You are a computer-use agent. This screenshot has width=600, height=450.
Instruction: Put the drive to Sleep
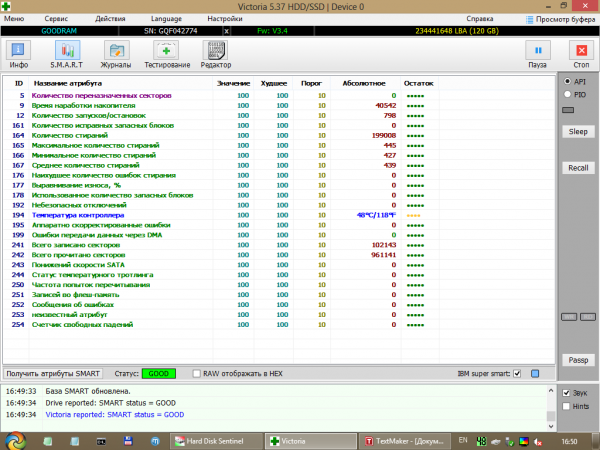click(x=577, y=131)
